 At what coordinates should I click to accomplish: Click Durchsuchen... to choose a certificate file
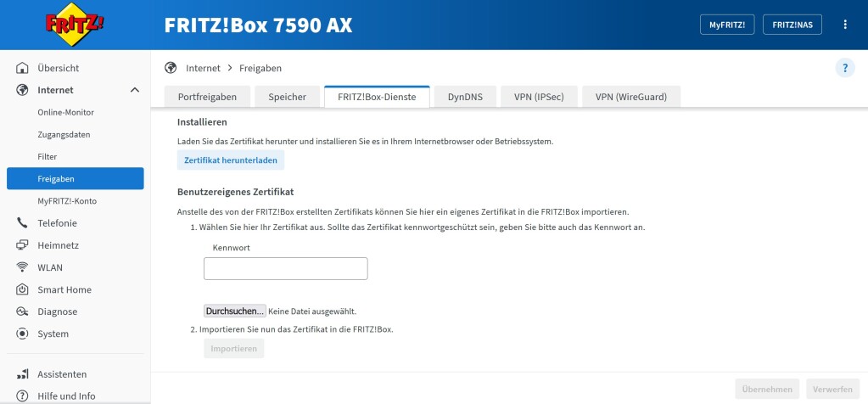tap(235, 311)
